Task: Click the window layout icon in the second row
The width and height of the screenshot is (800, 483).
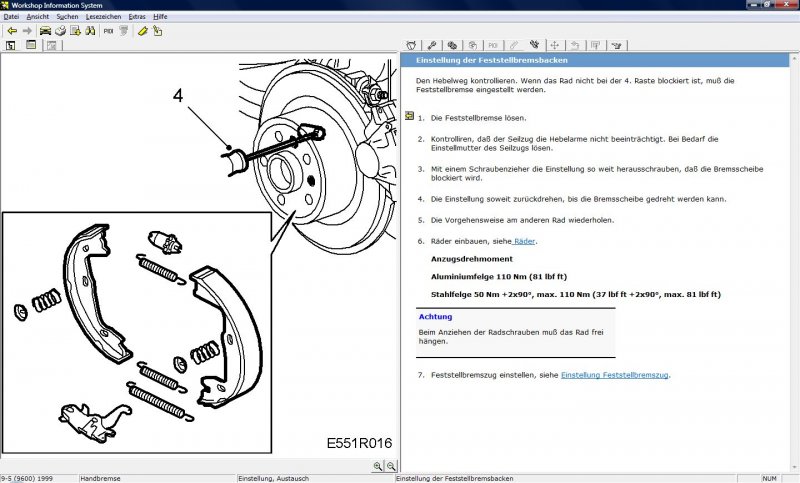Action: [x=31, y=45]
